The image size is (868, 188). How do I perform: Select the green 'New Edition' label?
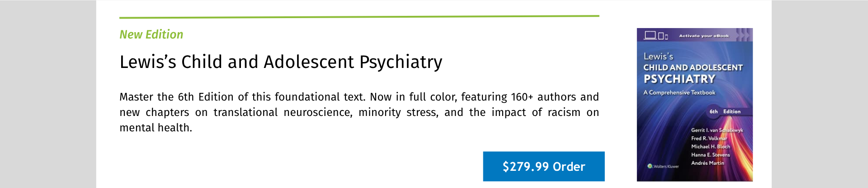(151, 34)
